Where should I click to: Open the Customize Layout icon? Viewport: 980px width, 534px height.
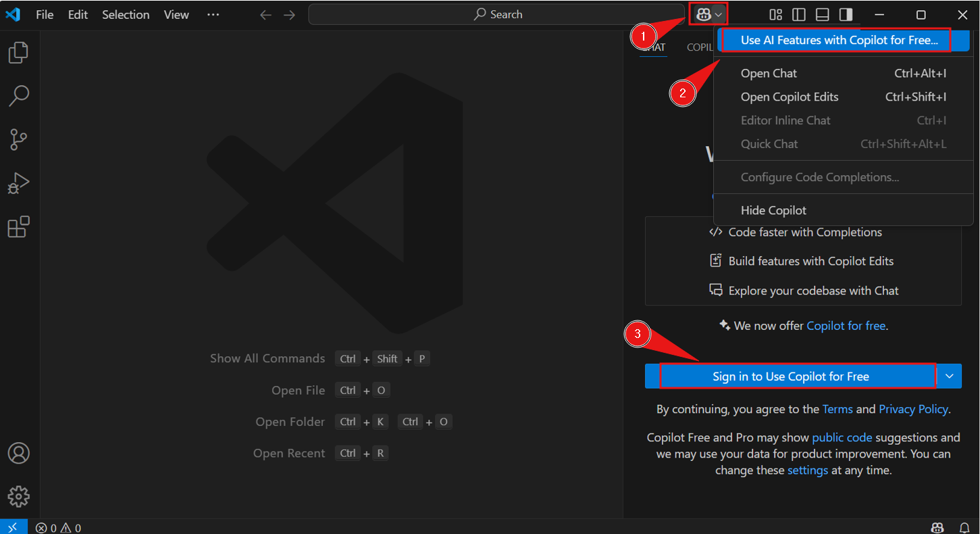(776, 15)
